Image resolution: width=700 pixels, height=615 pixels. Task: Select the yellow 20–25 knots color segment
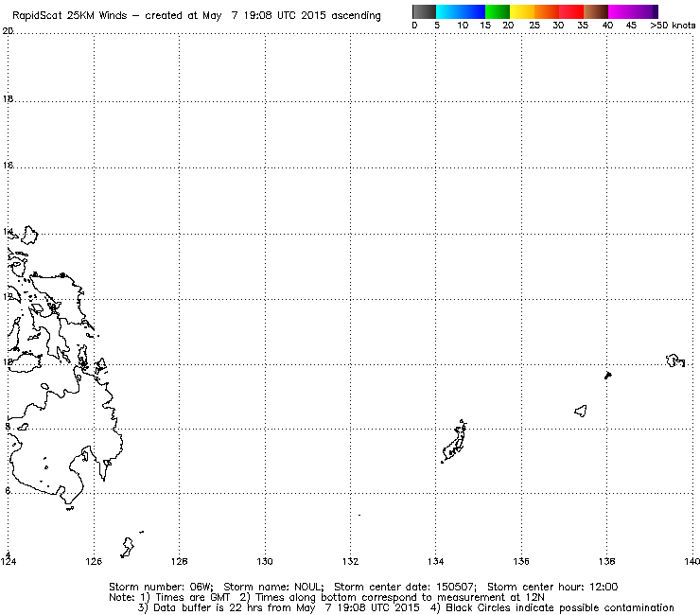[x=522, y=11]
